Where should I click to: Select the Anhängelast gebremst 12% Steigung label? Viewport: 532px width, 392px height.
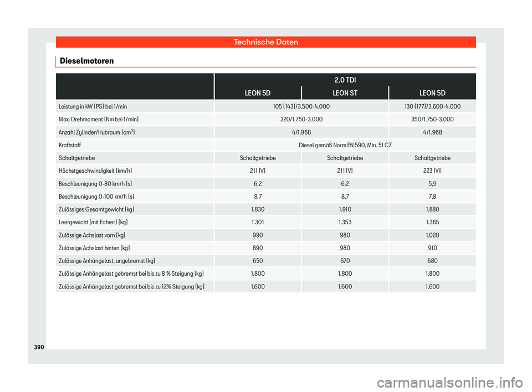click(132, 287)
